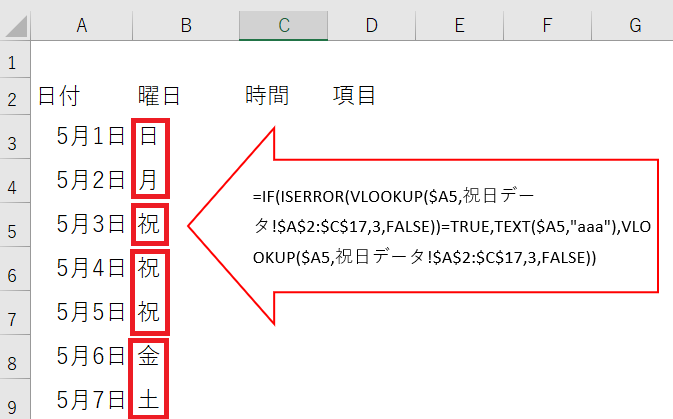The width and height of the screenshot is (673, 419).
Task: Select the 5月2日 date cell
Action: tap(82, 181)
